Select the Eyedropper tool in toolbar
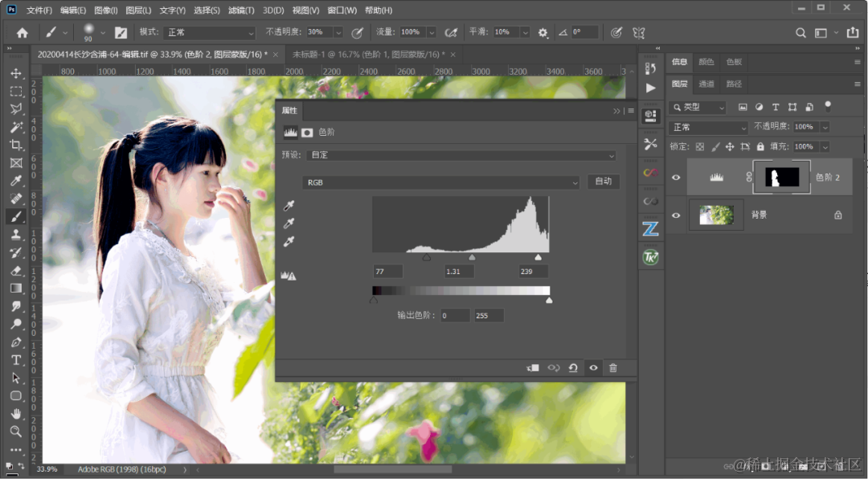The height and width of the screenshot is (479, 868). [x=16, y=181]
